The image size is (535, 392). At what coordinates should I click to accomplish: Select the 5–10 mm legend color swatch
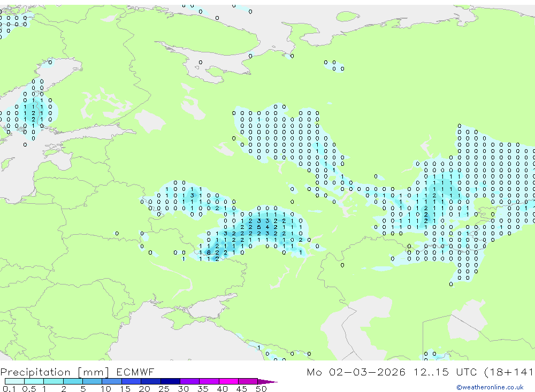(92, 381)
